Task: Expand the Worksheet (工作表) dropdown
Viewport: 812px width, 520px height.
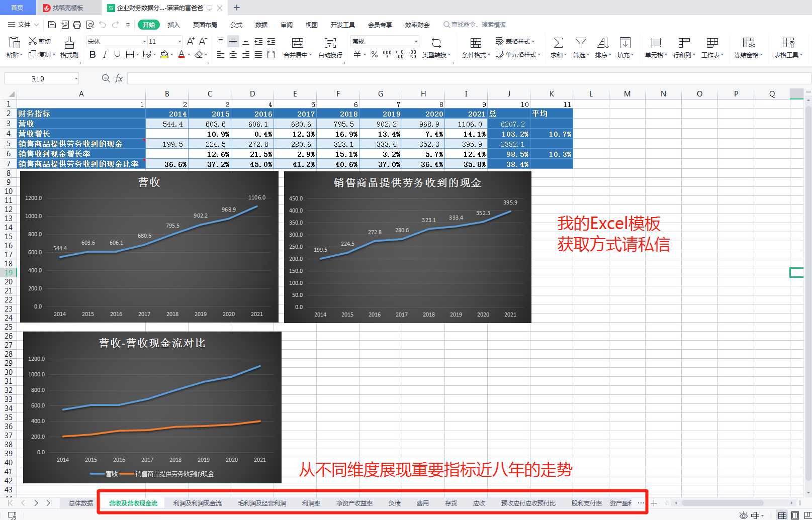Action: pyautogui.click(x=722, y=55)
